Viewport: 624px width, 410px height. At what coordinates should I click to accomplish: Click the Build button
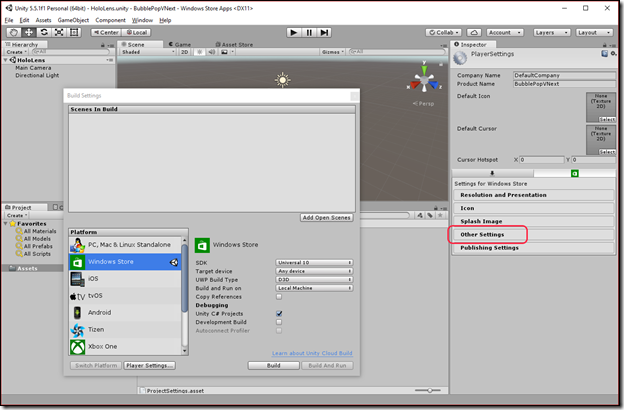(273, 365)
